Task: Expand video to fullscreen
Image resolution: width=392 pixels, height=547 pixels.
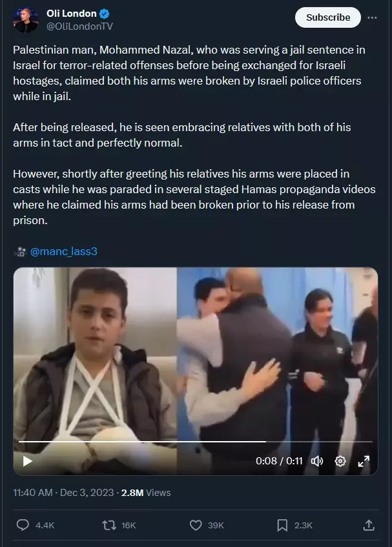Action: point(364,461)
